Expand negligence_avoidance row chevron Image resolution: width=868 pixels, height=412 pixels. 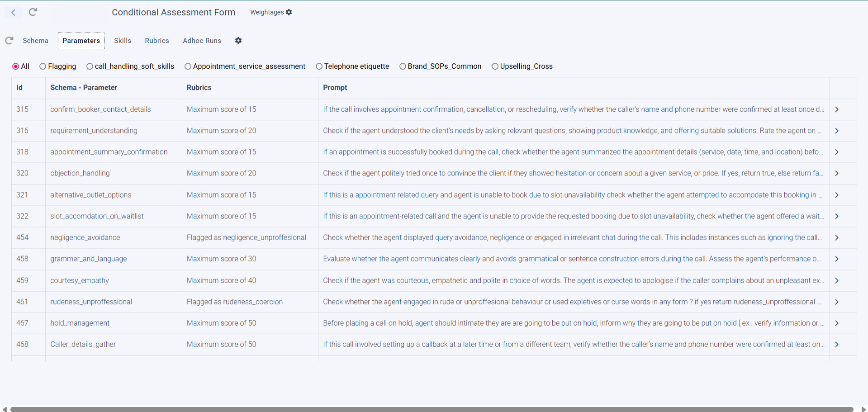[837, 237]
